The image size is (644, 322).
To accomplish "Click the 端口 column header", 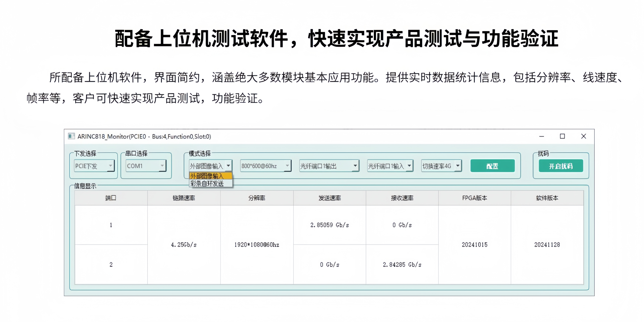I will [x=111, y=198].
